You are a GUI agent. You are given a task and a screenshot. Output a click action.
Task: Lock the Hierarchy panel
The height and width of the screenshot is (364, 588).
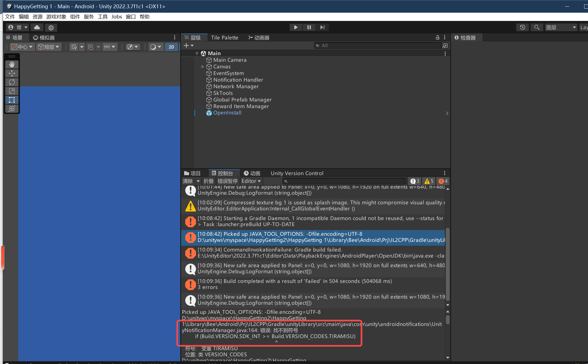pyautogui.click(x=437, y=38)
